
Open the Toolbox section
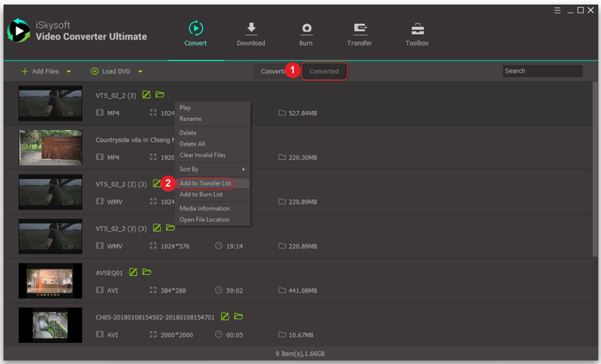pos(417,29)
